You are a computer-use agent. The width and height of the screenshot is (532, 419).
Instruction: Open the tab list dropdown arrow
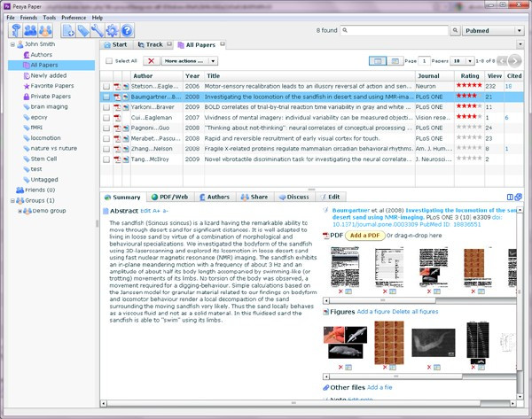[x=520, y=44]
